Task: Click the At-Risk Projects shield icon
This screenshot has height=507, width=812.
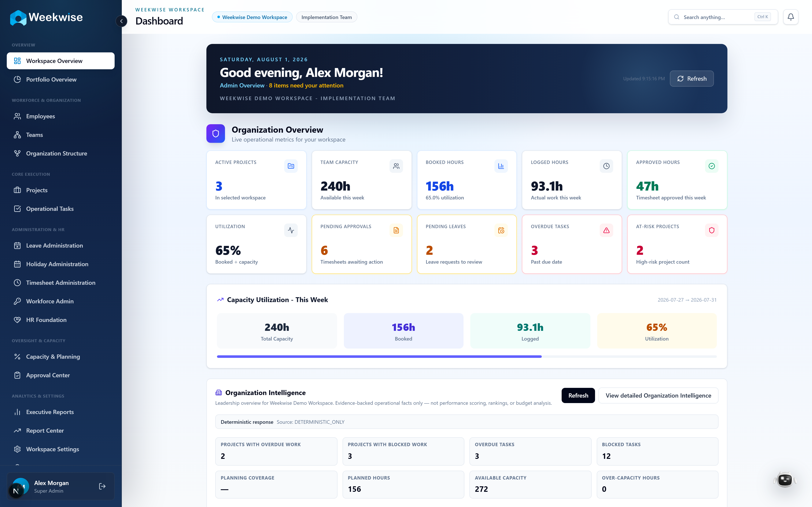Action: [x=711, y=230]
